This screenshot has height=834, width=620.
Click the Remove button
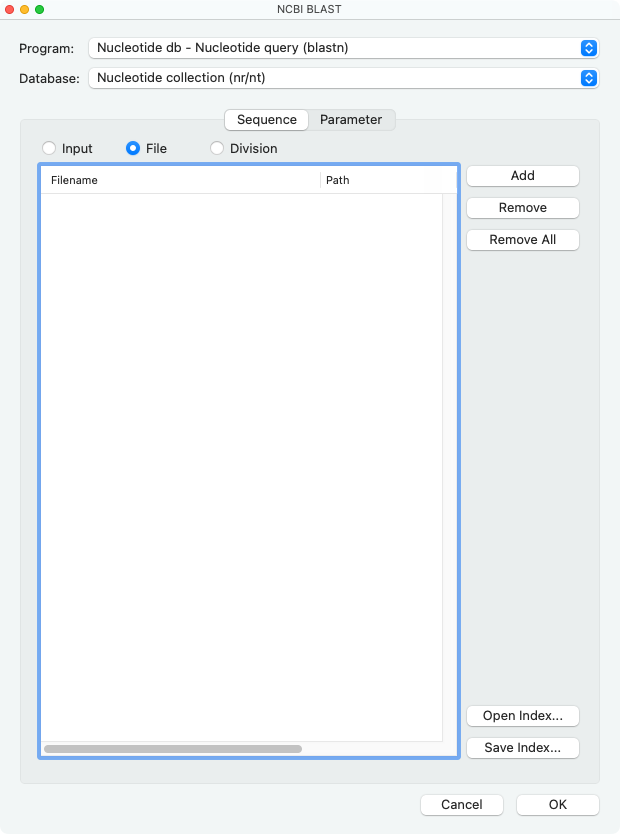[x=523, y=208]
